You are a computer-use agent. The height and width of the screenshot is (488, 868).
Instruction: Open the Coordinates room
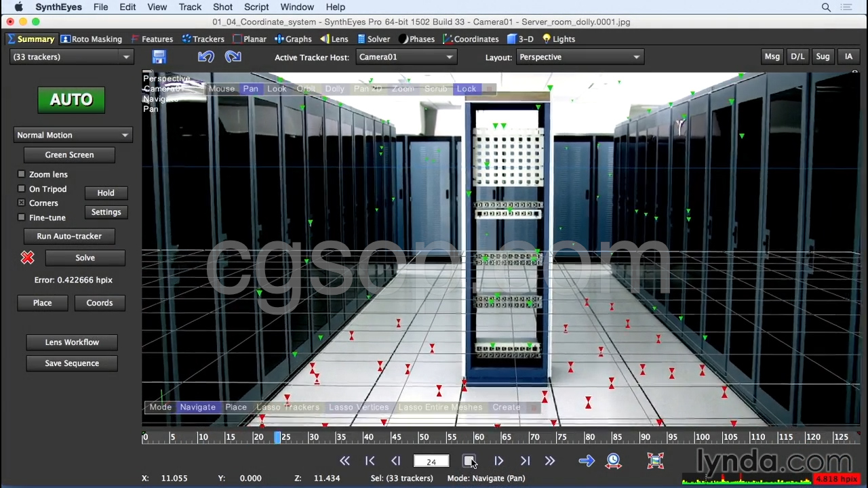[x=471, y=39]
